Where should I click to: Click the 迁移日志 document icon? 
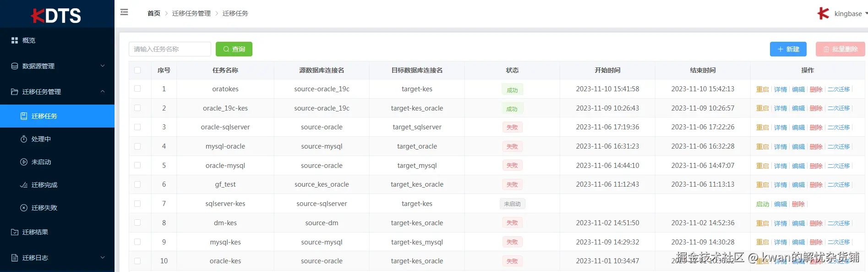point(15,258)
